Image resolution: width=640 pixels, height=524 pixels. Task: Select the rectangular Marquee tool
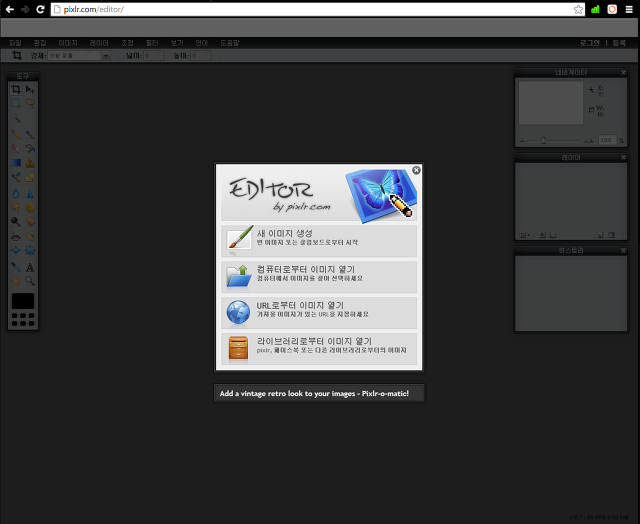(16, 103)
